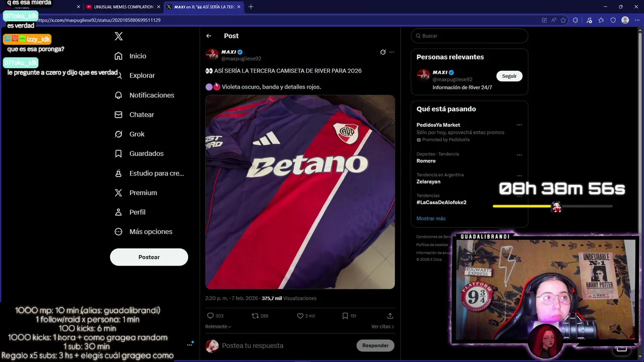Open Perfil person icon

[x=118, y=212]
